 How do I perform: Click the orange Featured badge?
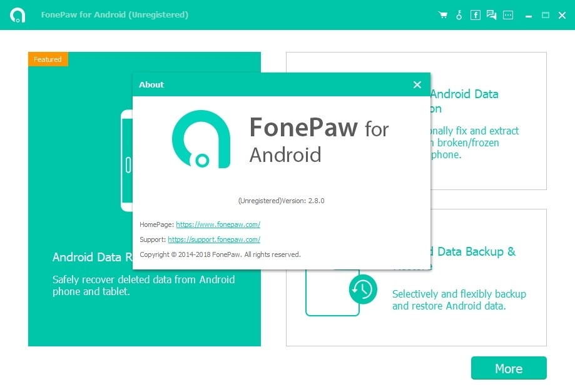pyautogui.click(x=48, y=59)
